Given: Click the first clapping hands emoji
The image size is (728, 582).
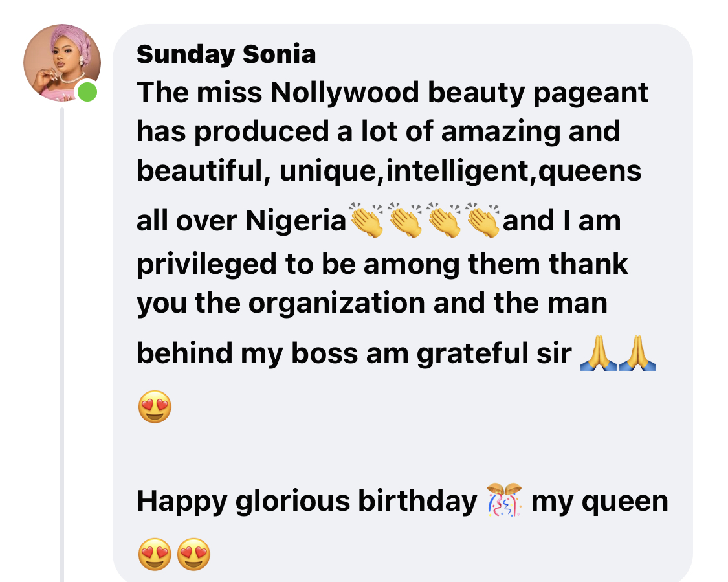Looking at the screenshot, I should (x=366, y=220).
